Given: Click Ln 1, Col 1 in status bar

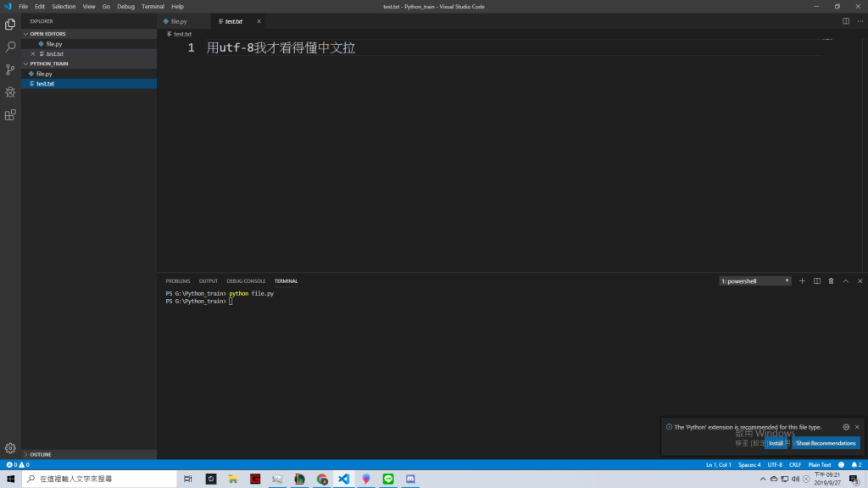Looking at the screenshot, I should click(x=718, y=465).
